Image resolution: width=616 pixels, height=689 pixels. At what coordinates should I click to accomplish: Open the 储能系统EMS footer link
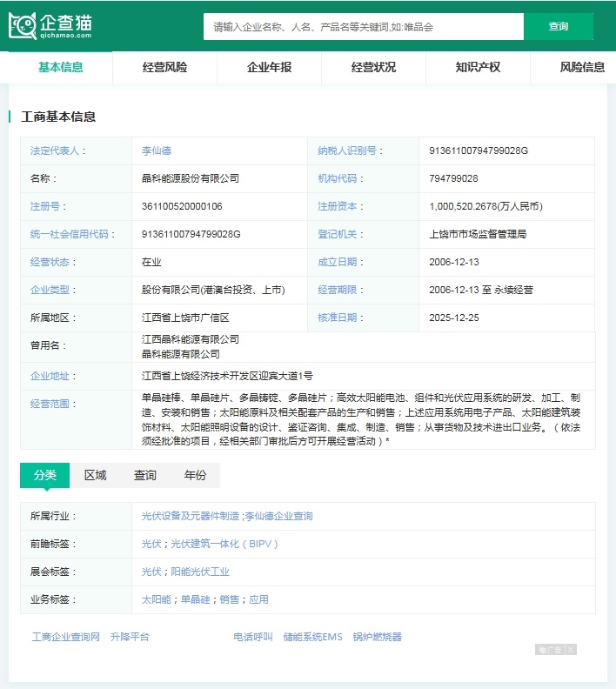tap(312, 637)
